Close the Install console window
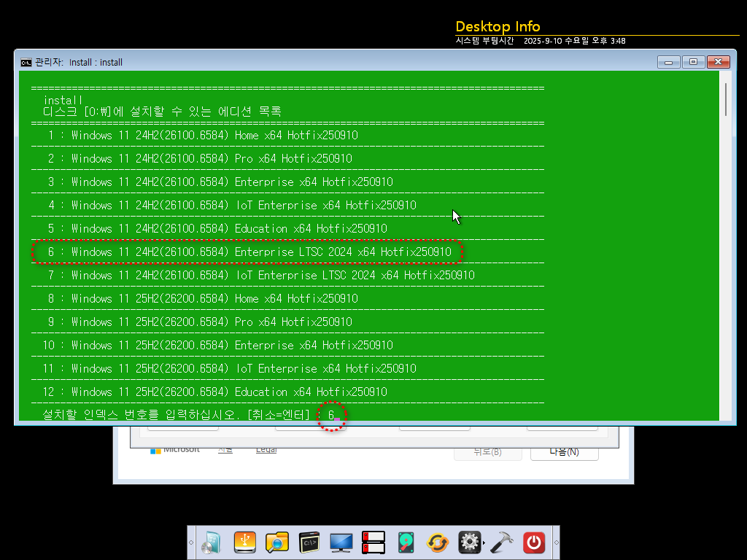The height and width of the screenshot is (560, 747). pos(718,62)
